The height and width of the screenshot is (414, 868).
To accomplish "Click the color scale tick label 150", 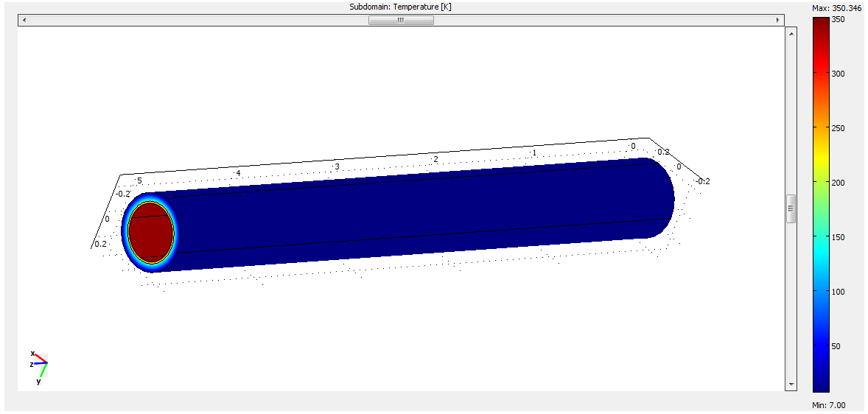I will click(x=838, y=237).
